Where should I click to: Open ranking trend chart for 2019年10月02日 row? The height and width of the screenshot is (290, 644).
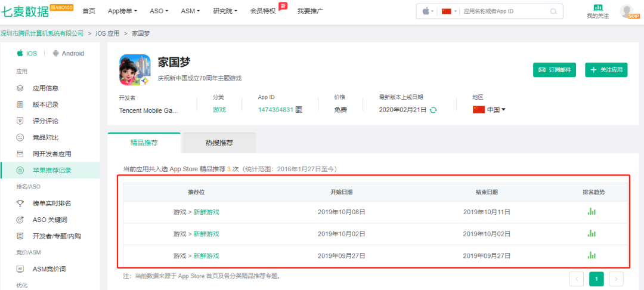tap(592, 233)
